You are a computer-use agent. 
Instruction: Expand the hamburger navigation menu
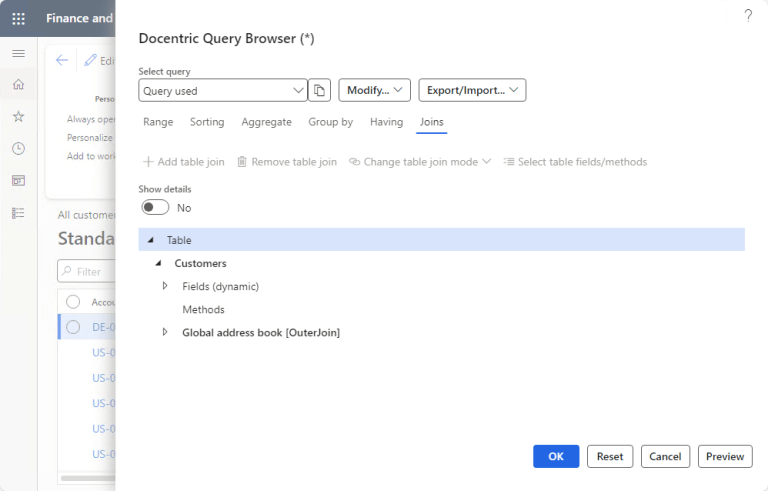(18, 53)
